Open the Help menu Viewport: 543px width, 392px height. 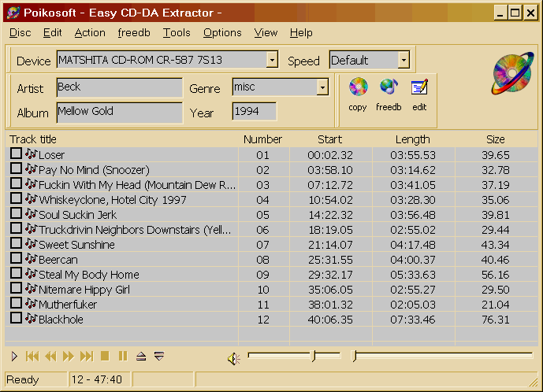tap(301, 32)
